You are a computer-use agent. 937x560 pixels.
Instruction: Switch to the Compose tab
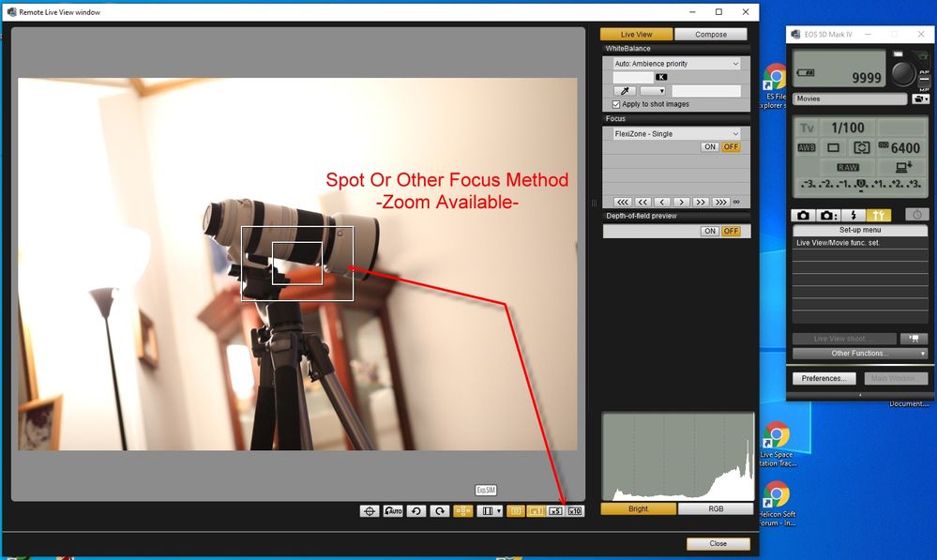click(x=711, y=35)
